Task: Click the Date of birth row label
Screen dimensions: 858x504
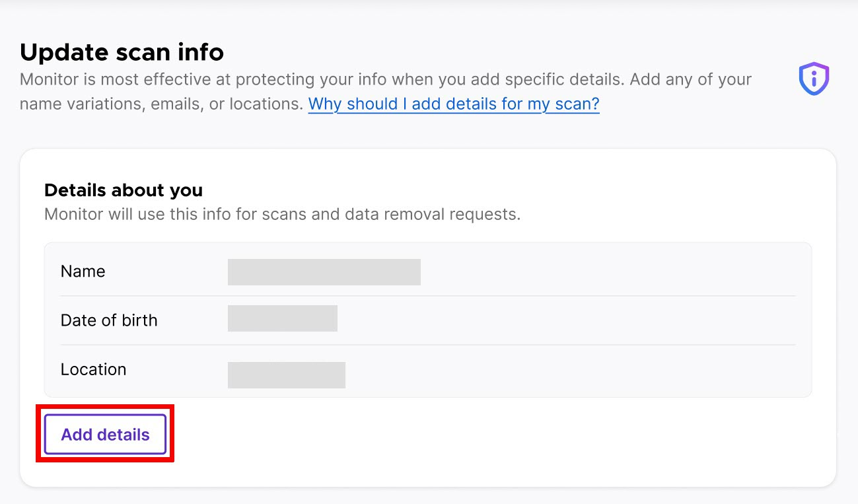Action: coord(109,320)
